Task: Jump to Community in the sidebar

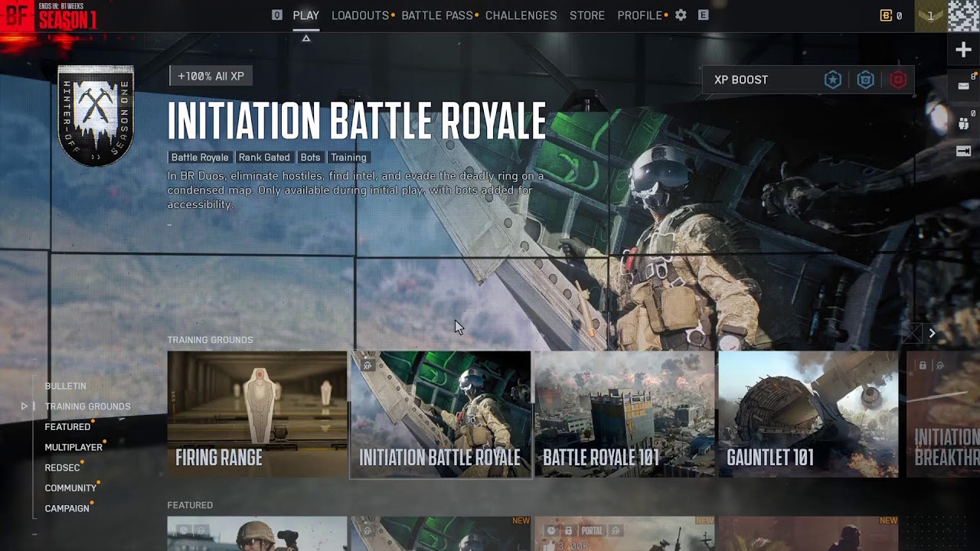Action: tap(70, 488)
